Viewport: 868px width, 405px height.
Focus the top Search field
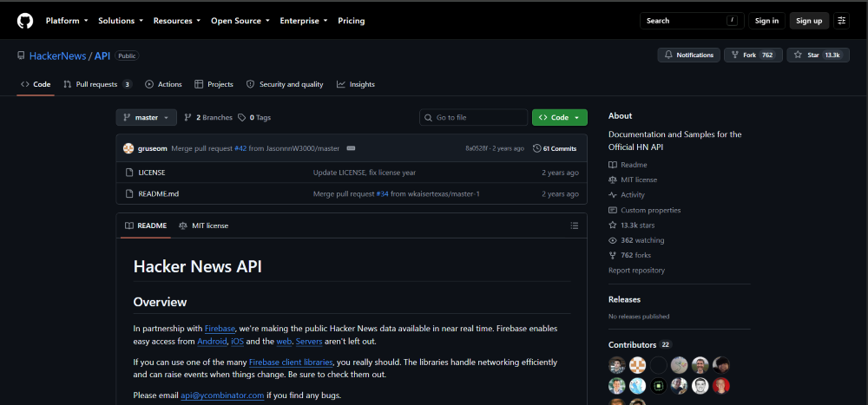pos(692,21)
